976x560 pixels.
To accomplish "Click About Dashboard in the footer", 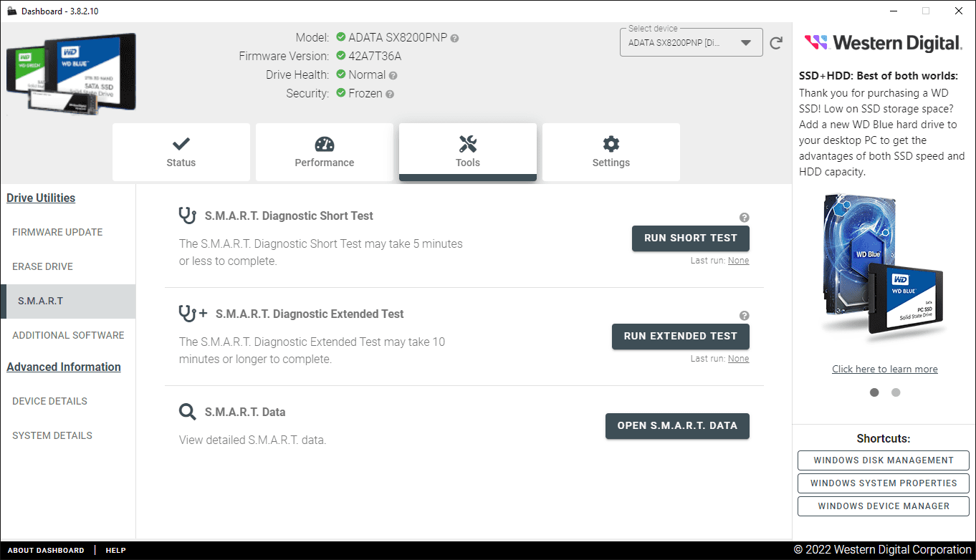I will coord(46,551).
